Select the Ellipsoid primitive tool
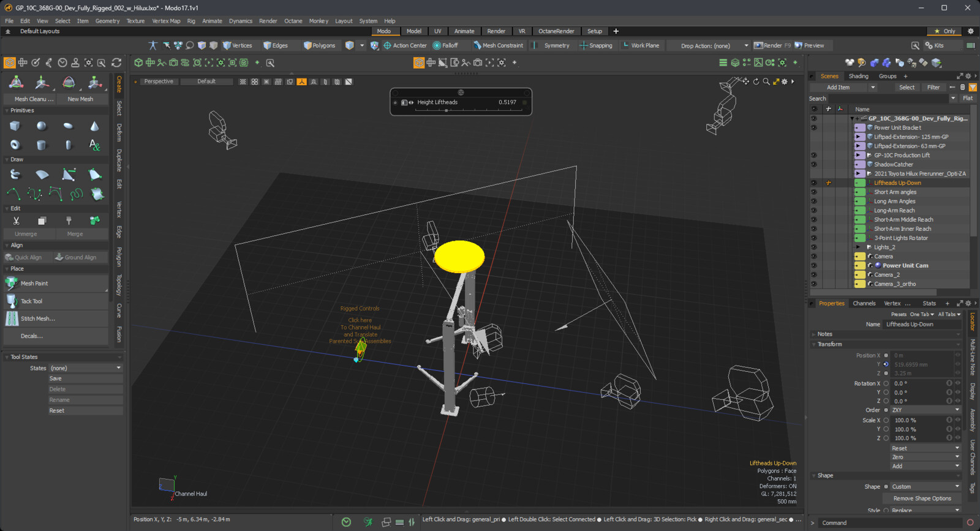The width and height of the screenshot is (980, 531). [68, 126]
